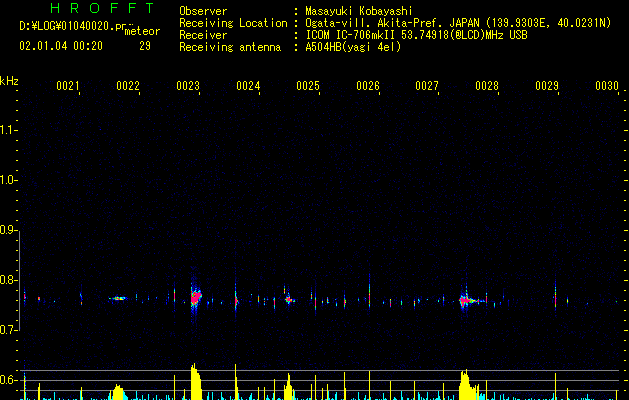Click the Observer label
This screenshot has height=400, width=629.
tap(203, 11)
